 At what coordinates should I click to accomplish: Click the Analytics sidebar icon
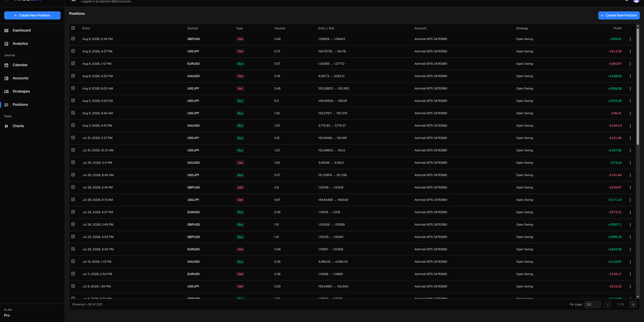[6, 44]
